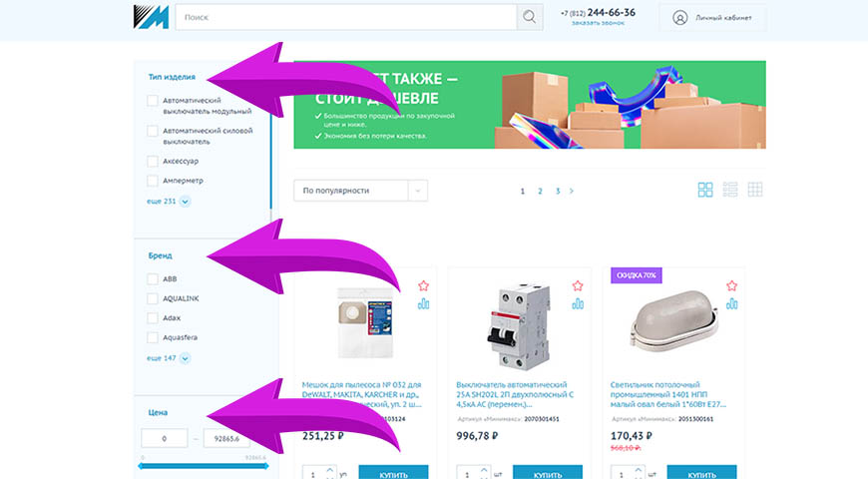This screenshot has width=868, height=479.
Task: Buy the ABB automatic circuit breaker
Action: pos(548,473)
